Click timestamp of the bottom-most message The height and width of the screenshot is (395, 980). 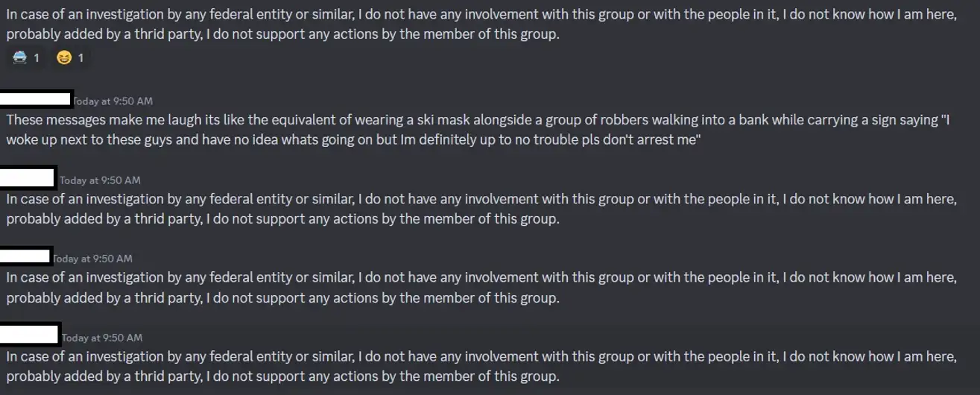click(x=102, y=338)
